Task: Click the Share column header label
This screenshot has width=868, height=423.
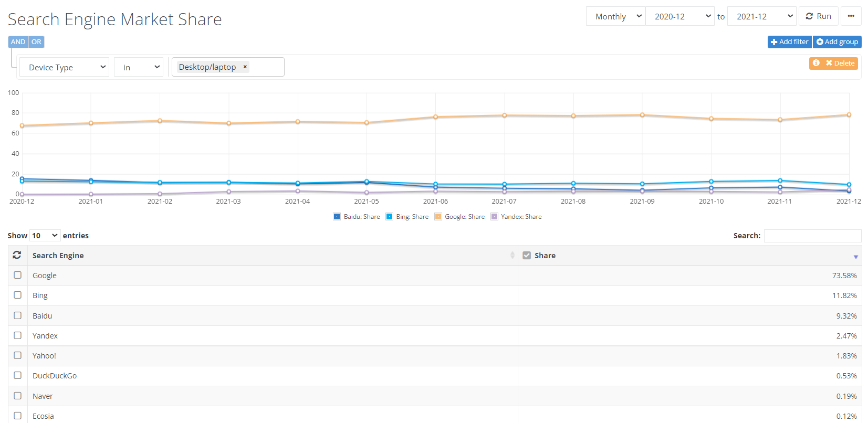Action: pyautogui.click(x=545, y=256)
